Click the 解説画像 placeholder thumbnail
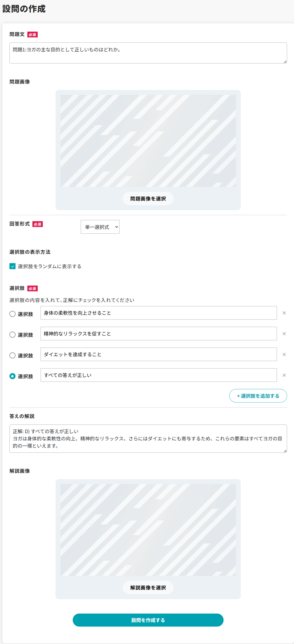This screenshot has width=294, height=644. [x=148, y=530]
